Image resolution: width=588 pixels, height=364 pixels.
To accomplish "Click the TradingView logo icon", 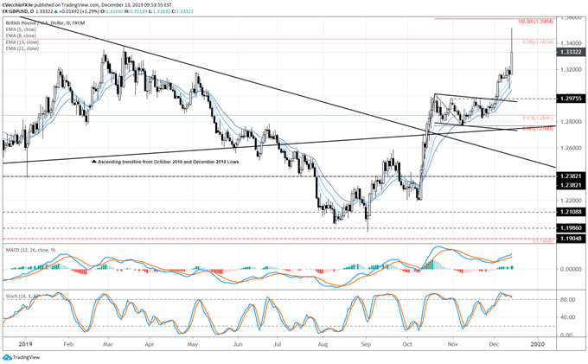I will tap(7, 357).
